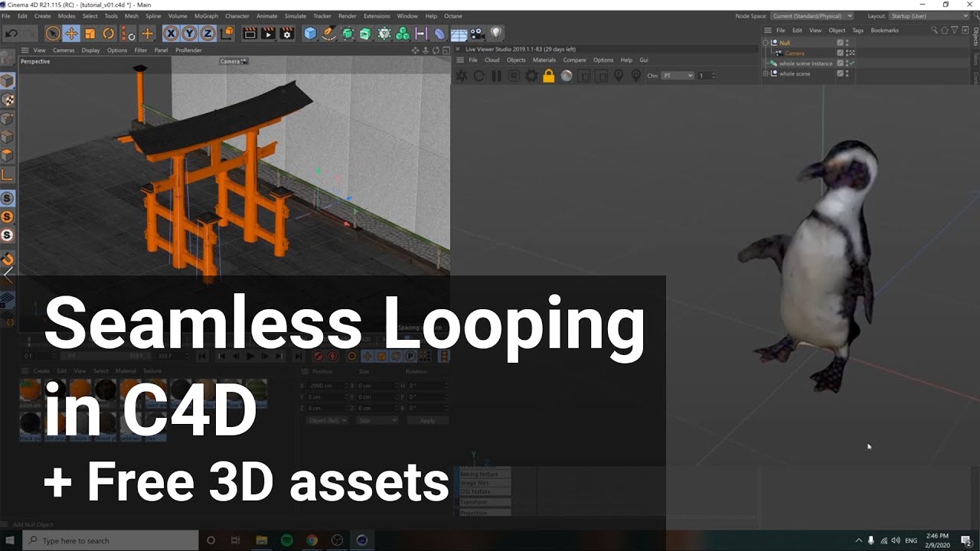980x551 pixels.
Task: Activate the Move tool
Action: click(x=71, y=34)
